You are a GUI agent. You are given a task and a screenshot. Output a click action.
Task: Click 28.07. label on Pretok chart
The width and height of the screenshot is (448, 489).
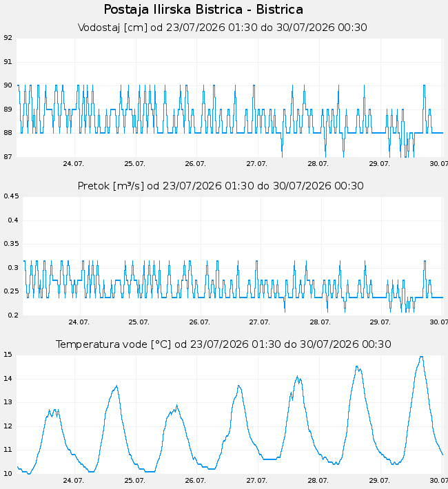(x=320, y=322)
